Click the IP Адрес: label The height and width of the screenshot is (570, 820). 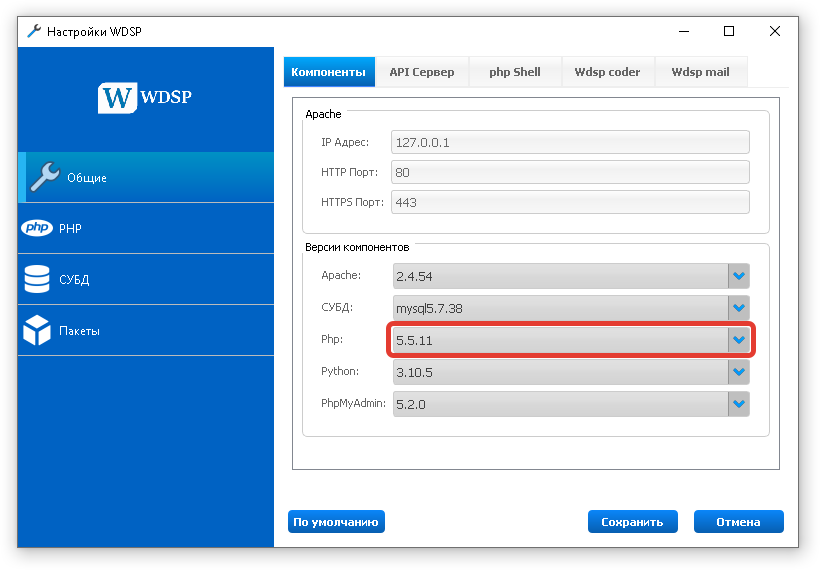(345, 142)
